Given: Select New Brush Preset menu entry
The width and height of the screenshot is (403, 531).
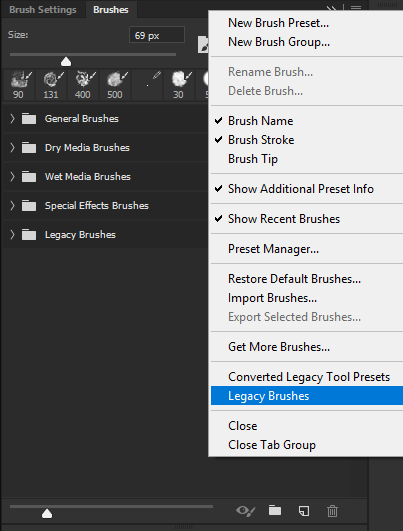Looking at the screenshot, I should point(278,23).
